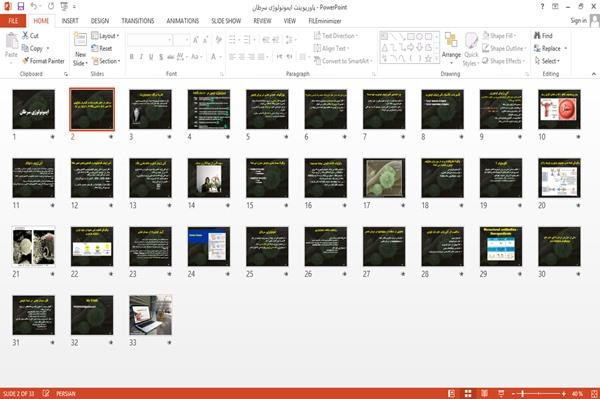Click Clear All Formatting eraser icon

click(218, 40)
